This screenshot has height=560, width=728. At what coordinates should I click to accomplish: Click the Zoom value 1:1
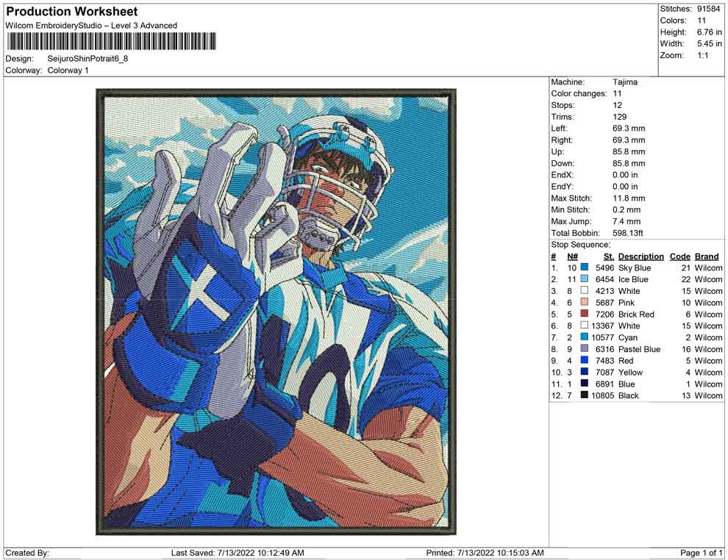(x=702, y=55)
